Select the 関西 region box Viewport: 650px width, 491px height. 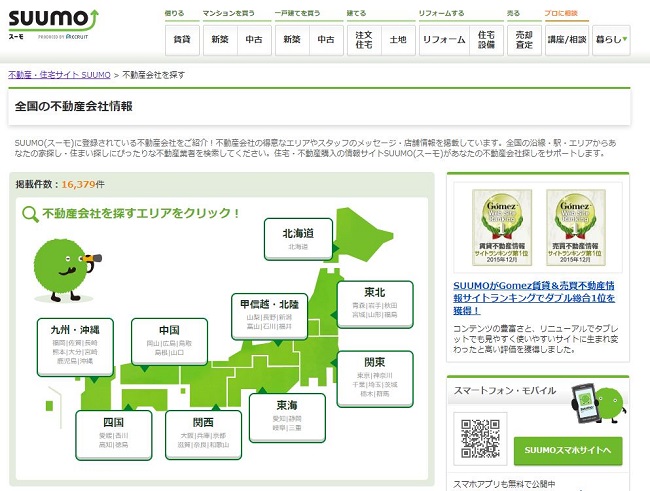(x=203, y=435)
